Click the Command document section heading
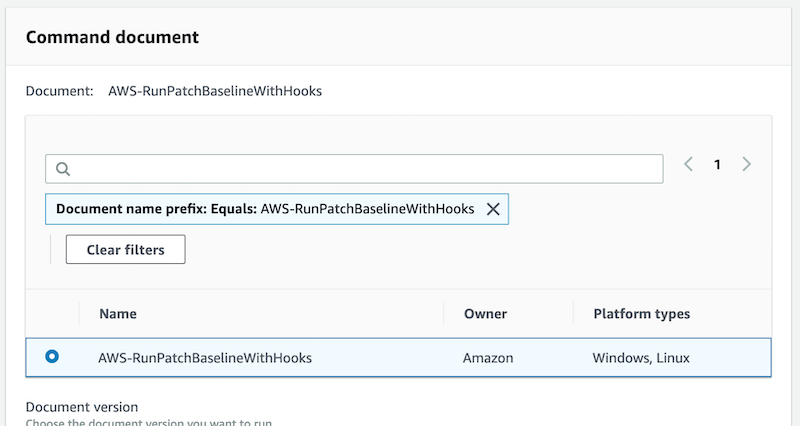 (x=112, y=37)
